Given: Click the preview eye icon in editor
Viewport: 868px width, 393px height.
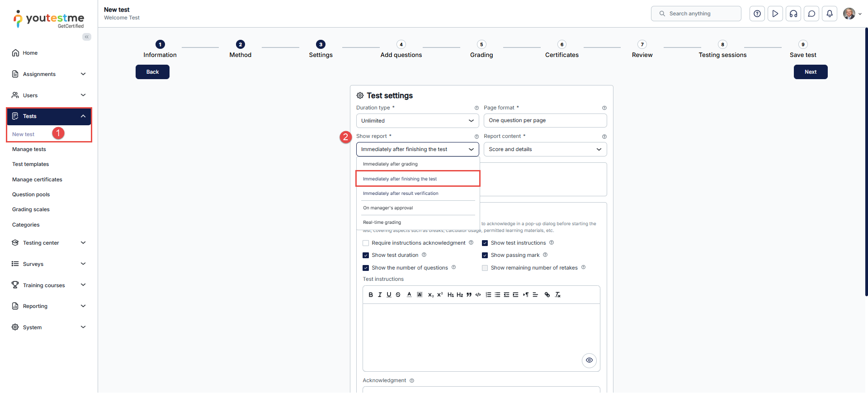Looking at the screenshot, I should tap(589, 360).
